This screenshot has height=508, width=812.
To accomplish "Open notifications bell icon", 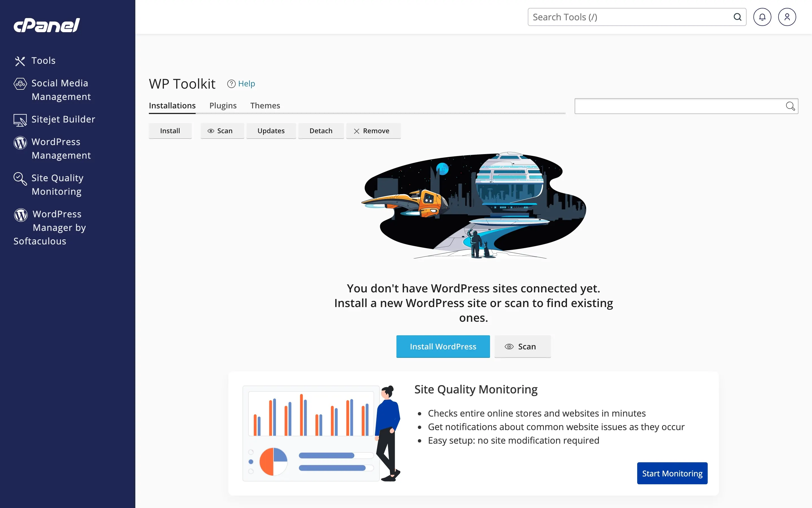I will click(x=762, y=17).
